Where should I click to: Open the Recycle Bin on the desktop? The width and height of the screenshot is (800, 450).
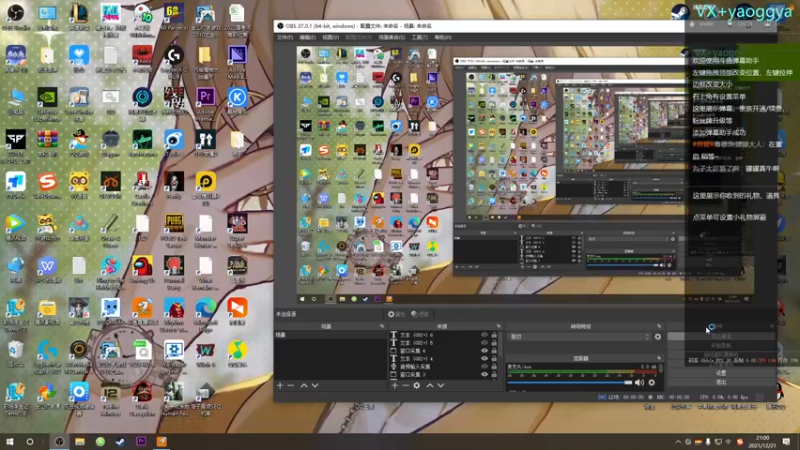[x=16, y=354]
